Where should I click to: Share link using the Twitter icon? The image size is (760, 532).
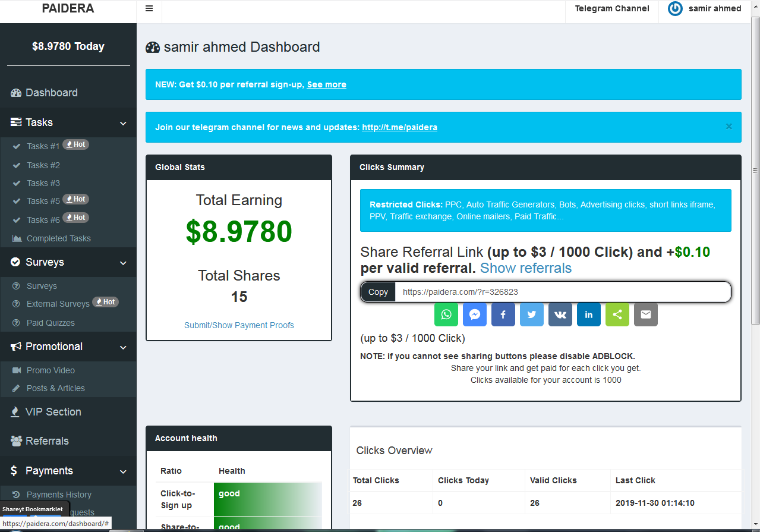click(x=532, y=314)
